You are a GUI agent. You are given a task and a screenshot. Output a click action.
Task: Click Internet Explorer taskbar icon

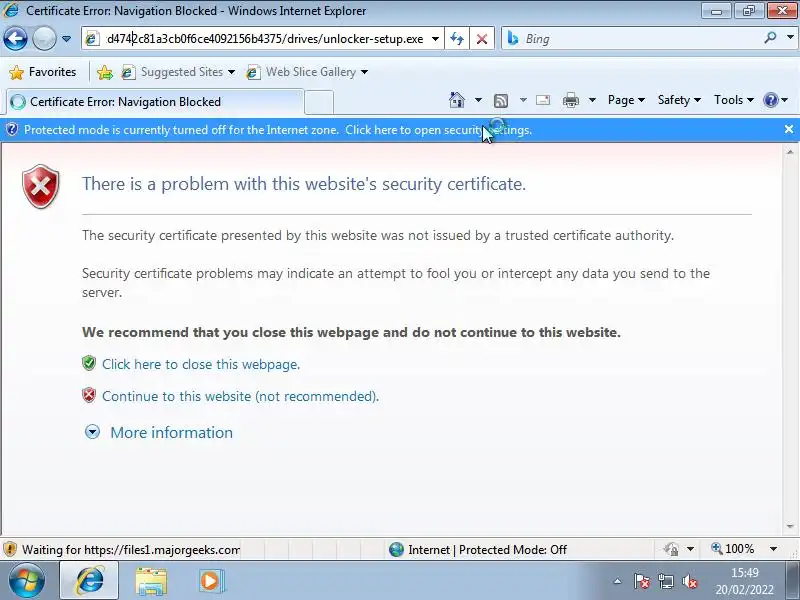pos(90,581)
